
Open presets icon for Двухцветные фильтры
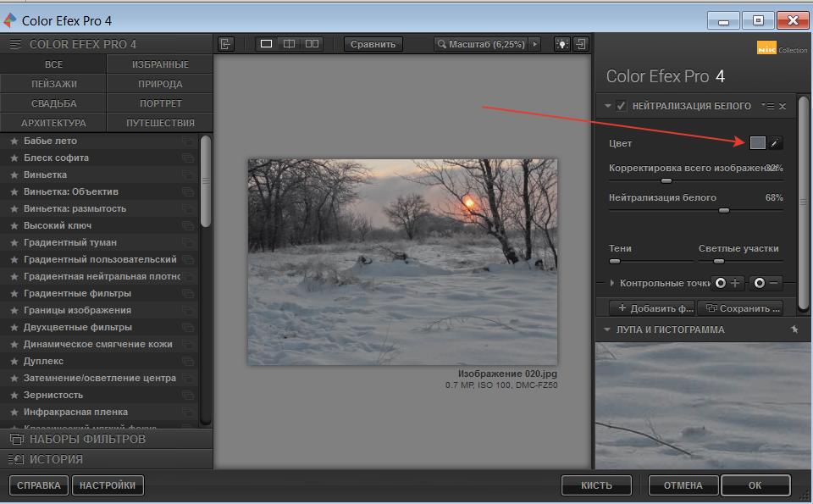pos(188,328)
